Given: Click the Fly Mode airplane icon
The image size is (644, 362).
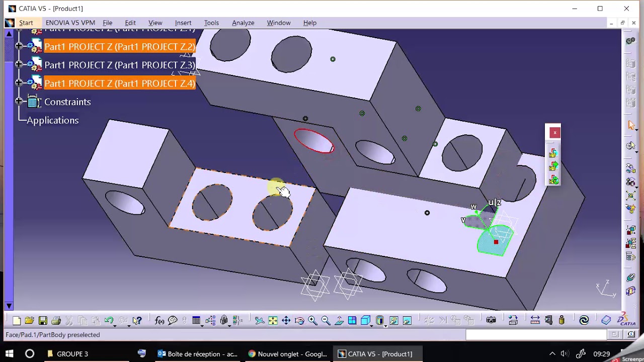Looking at the screenshot, I should coord(259,320).
